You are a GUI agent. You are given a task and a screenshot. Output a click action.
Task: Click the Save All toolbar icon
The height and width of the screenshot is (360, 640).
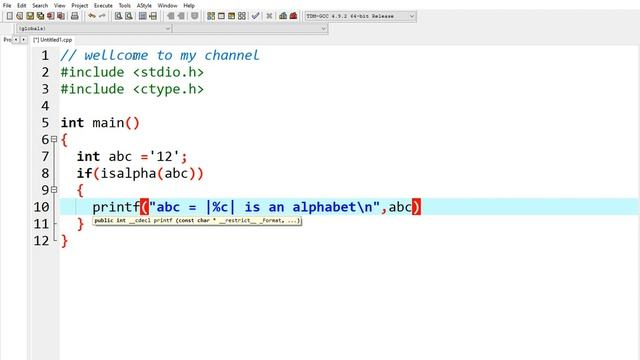(40, 16)
